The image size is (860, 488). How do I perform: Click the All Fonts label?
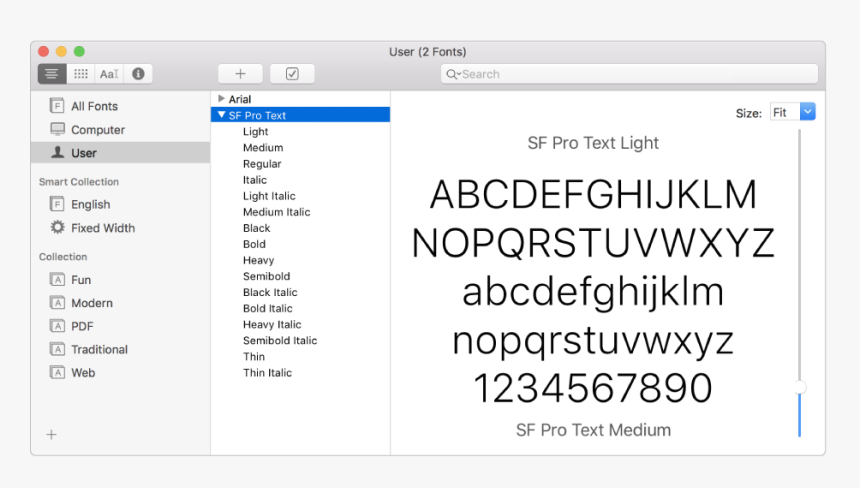(94, 106)
